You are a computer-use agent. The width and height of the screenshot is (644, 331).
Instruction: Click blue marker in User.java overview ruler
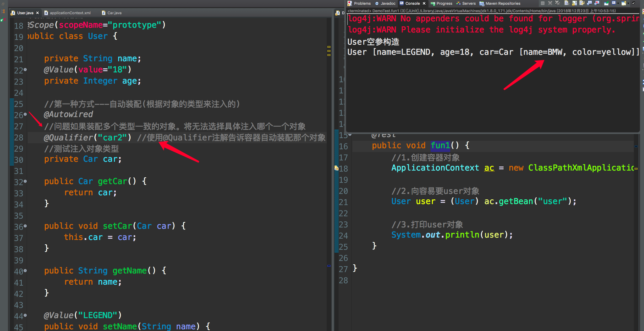(328, 266)
